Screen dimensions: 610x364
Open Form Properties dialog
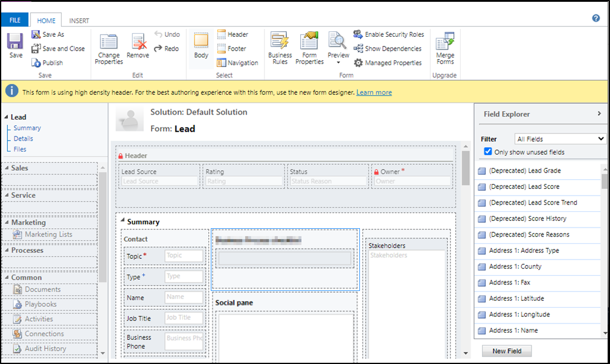[x=309, y=42]
